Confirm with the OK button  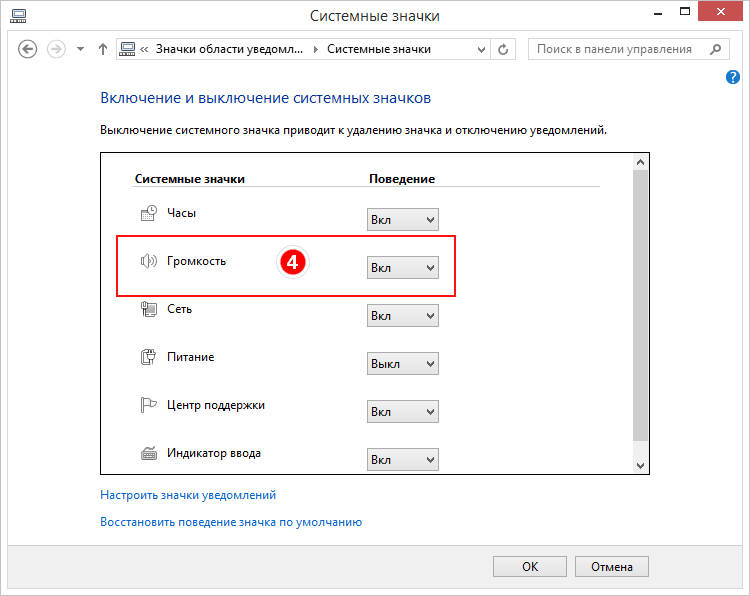(x=530, y=567)
